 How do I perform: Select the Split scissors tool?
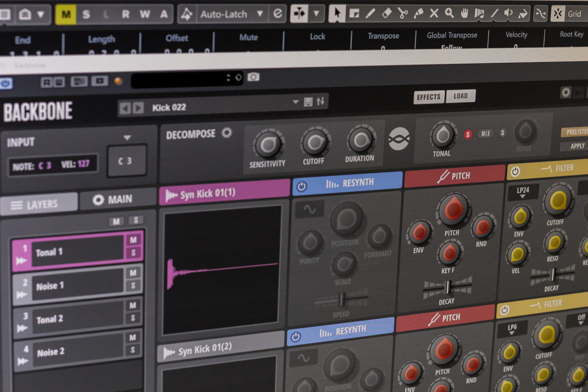(403, 14)
